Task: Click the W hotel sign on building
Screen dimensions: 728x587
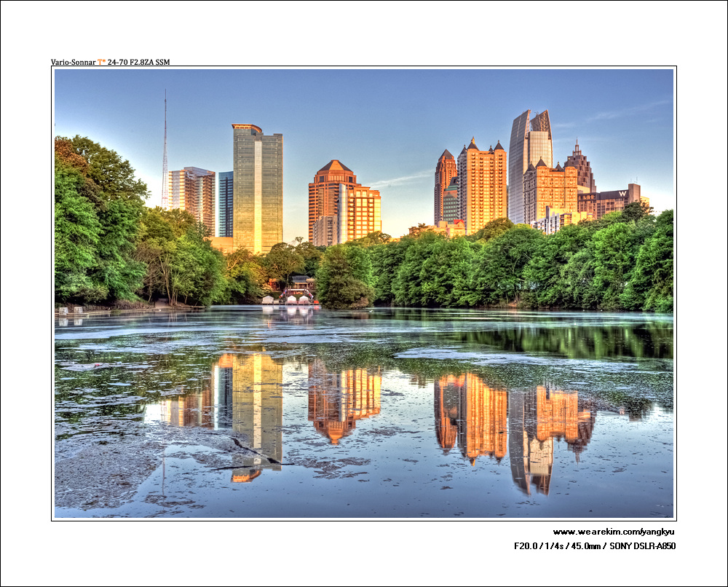Action: [x=623, y=194]
